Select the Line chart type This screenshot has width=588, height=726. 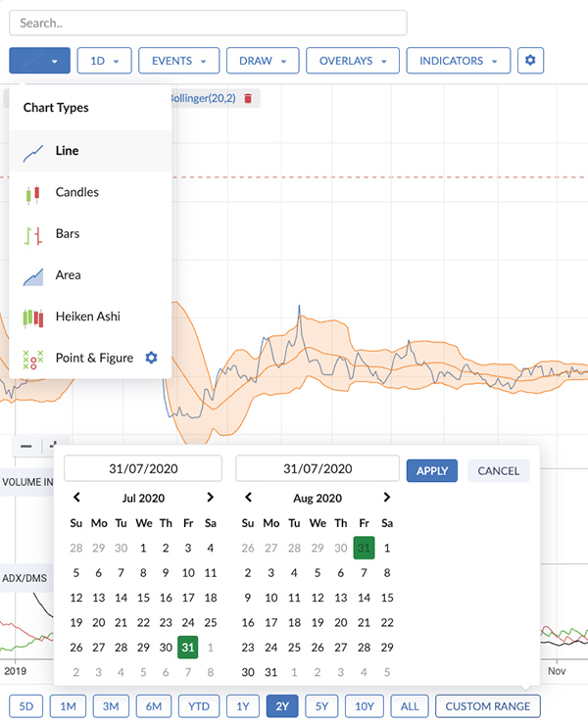click(90, 151)
